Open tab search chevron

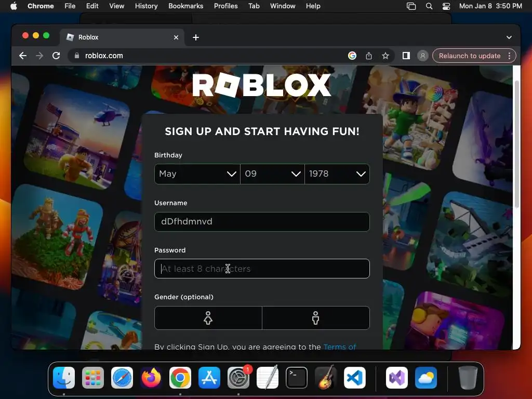coord(509,37)
